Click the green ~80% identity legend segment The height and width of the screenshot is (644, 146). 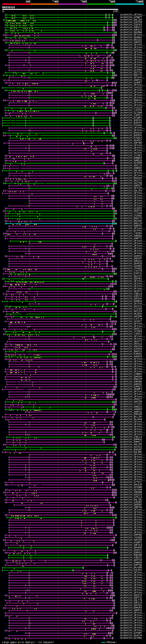101,4
